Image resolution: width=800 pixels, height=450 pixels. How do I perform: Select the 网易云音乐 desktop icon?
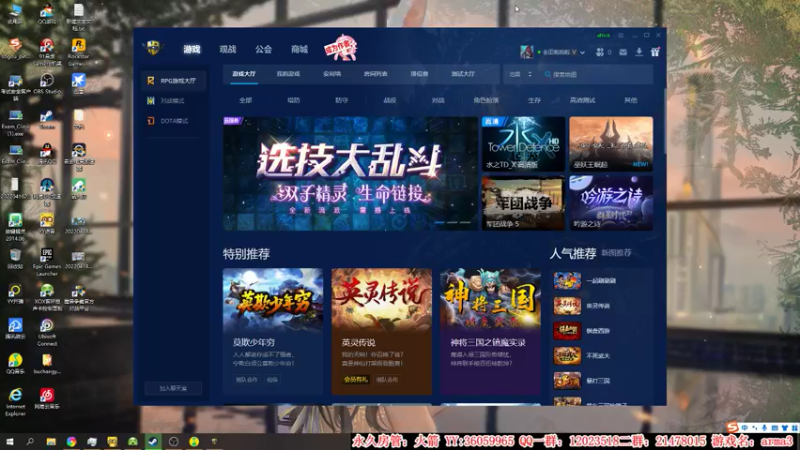click(47, 399)
